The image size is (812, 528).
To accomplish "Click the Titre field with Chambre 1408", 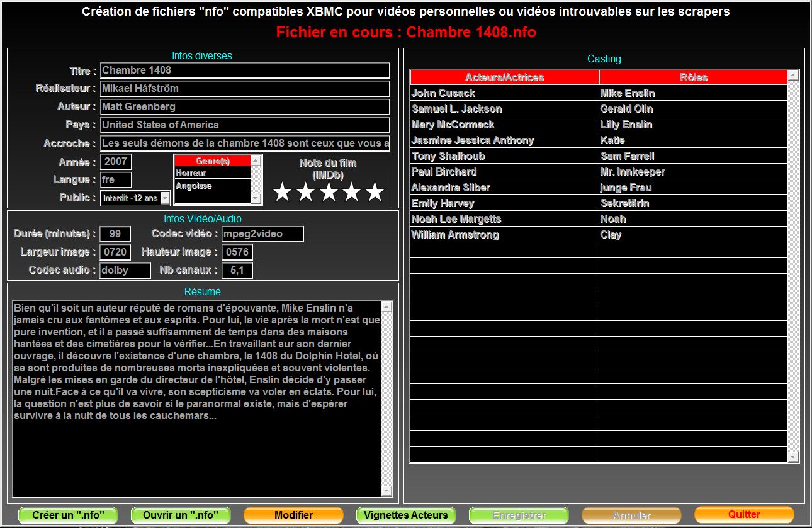I will (x=244, y=70).
